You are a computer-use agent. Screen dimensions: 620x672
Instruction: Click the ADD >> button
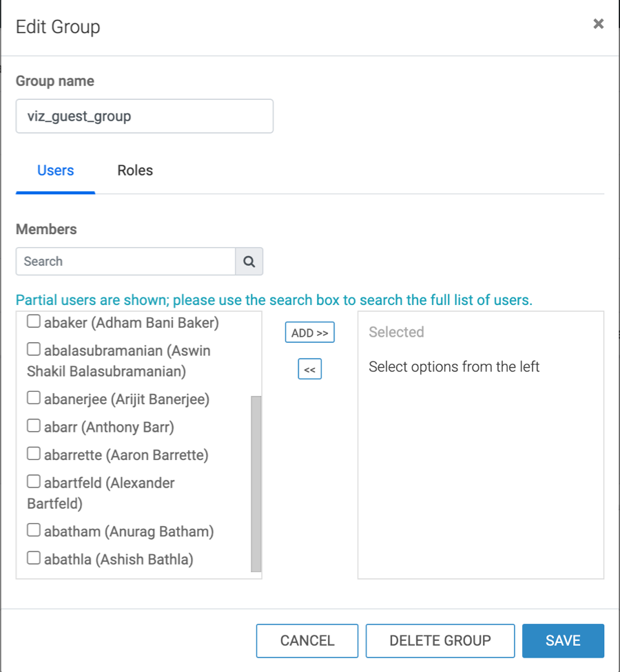tap(309, 333)
